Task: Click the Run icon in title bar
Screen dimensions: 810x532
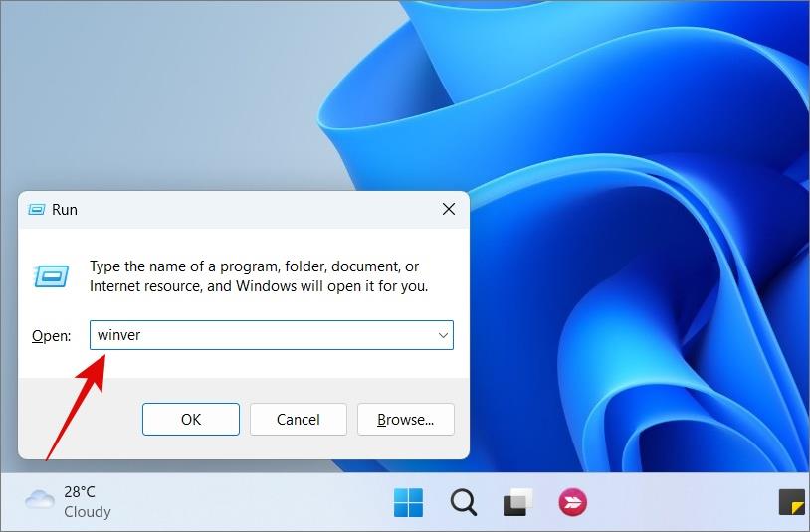Action: pyautogui.click(x=37, y=209)
